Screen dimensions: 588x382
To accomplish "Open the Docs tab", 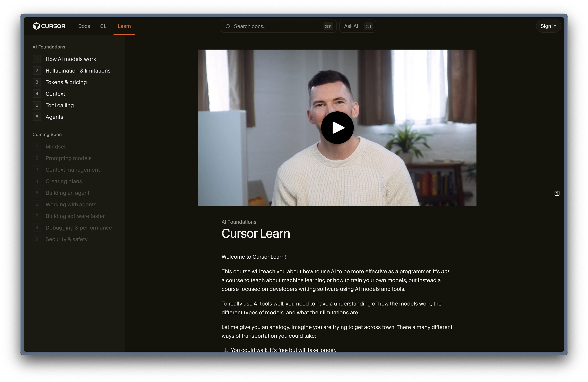I will (84, 26).
